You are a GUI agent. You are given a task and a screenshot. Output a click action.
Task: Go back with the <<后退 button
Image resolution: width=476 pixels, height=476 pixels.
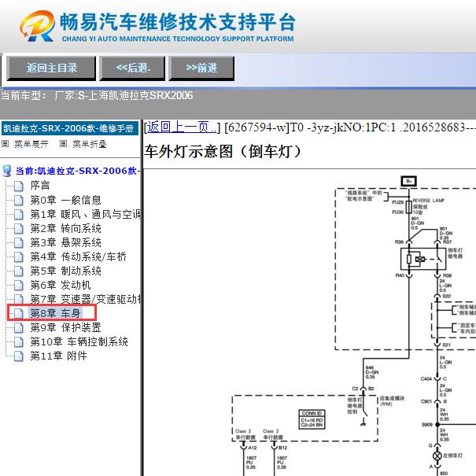coord(133,68)
